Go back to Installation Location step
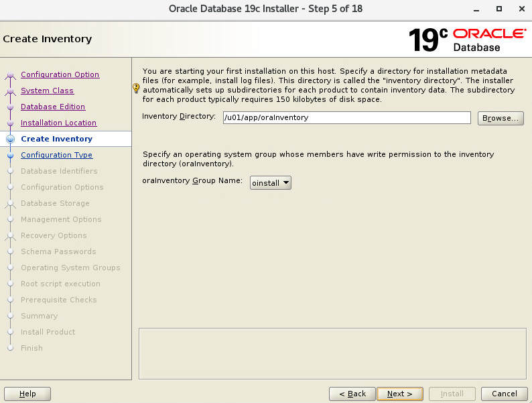The height and width of the screenshot is (403, 532). click(x=59, y=123)
